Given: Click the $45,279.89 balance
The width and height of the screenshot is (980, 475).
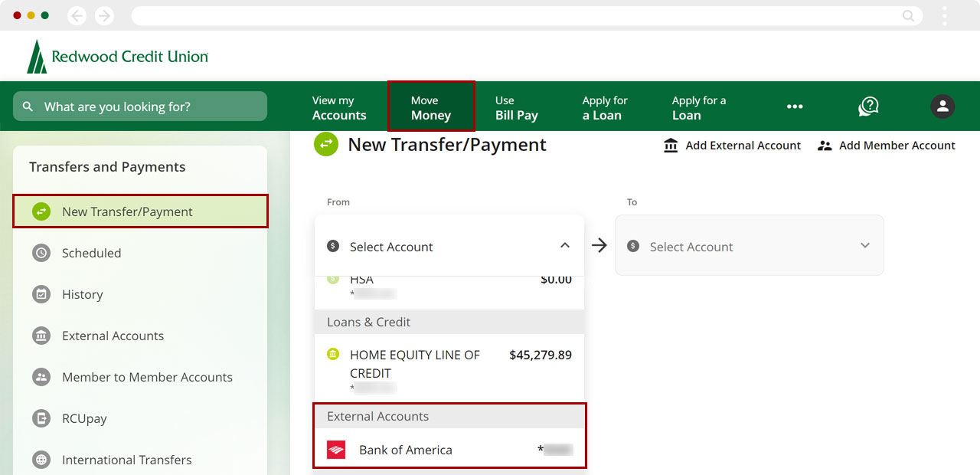Looking at the screenshot, I should [541, 355].
